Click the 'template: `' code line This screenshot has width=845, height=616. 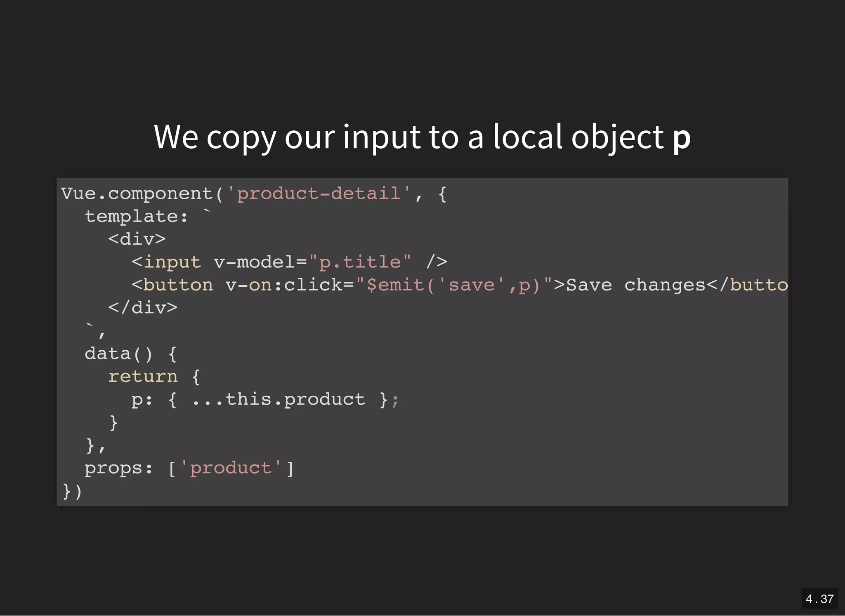(x=148, y=216)
